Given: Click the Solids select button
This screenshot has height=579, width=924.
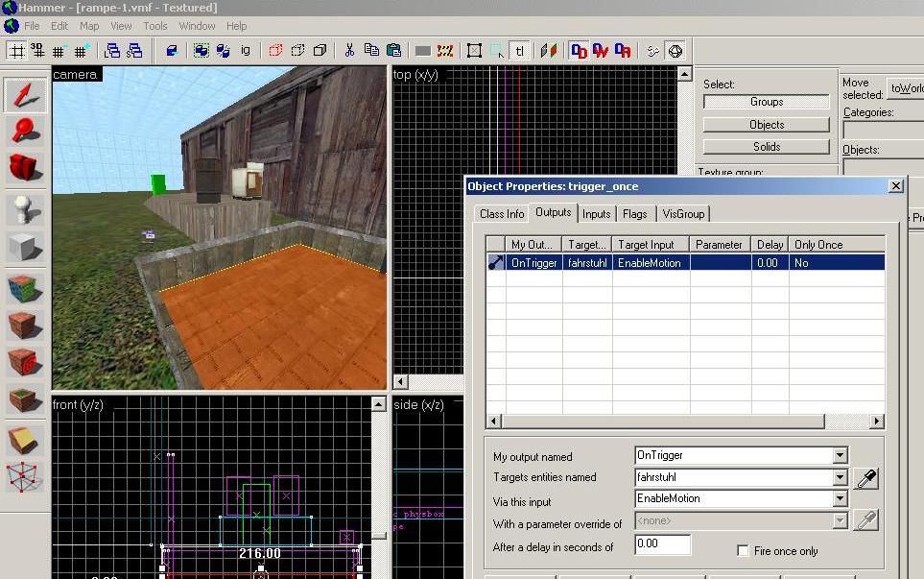Looking at the screenshot, I should 766,146.
